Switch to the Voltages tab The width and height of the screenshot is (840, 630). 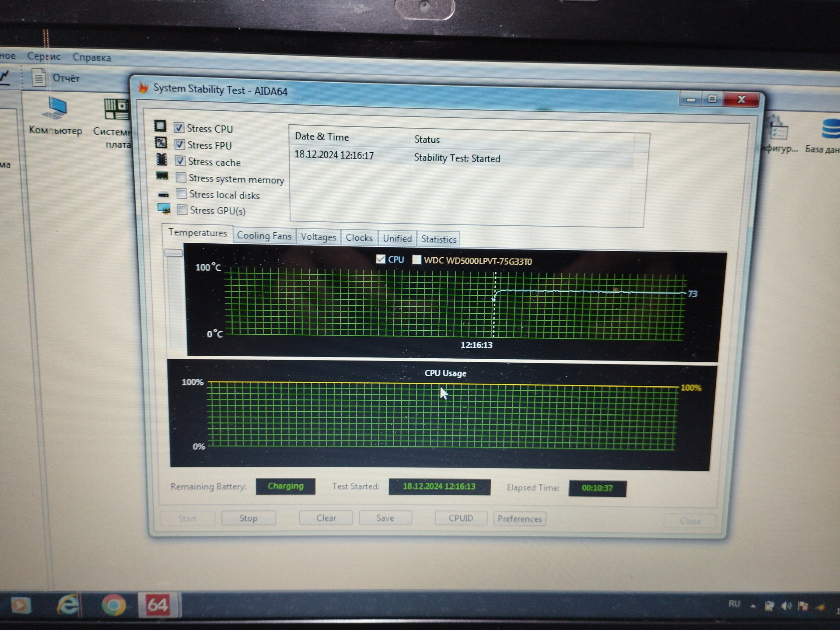point(318,237)
